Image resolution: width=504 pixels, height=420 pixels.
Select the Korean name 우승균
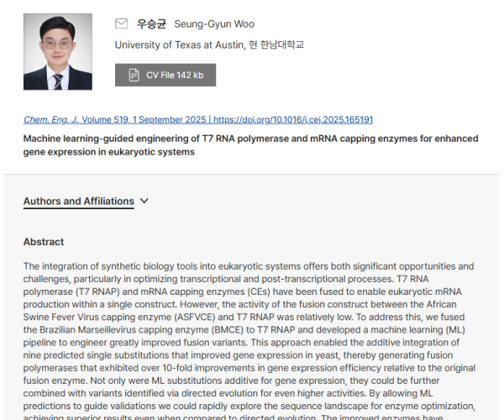151,24
